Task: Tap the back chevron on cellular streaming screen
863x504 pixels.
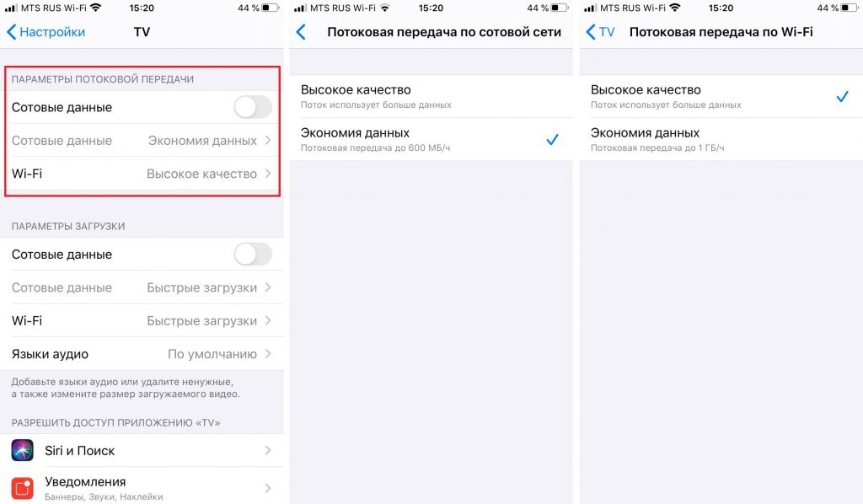Action: click(x=301, y=32)
